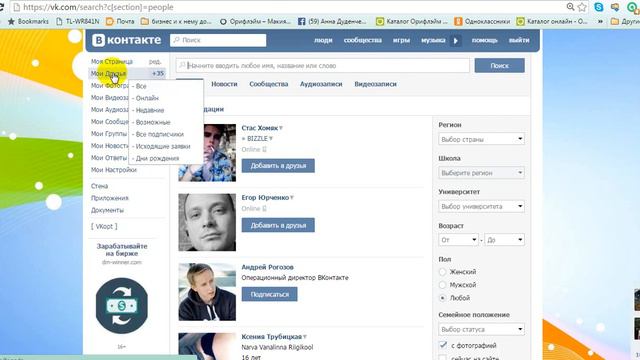
Task: Select the Любой gender radio button
Action: [442, 298]
